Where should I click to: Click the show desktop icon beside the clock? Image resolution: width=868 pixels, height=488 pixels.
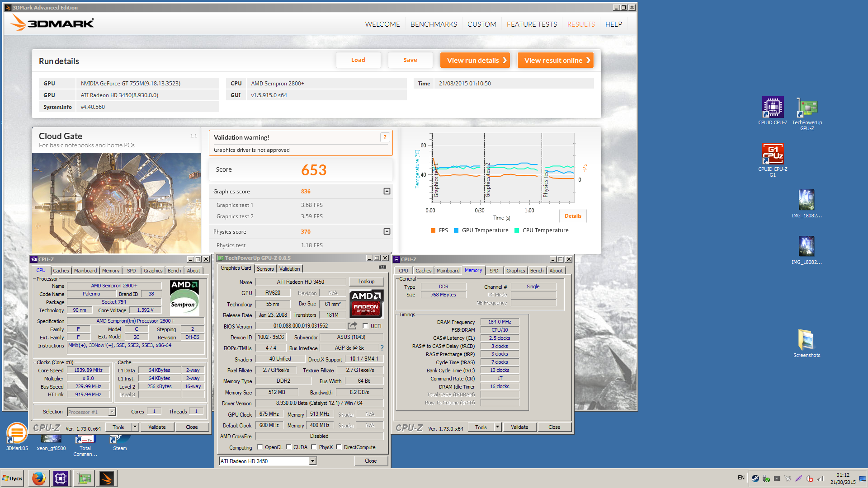[863, 478]
